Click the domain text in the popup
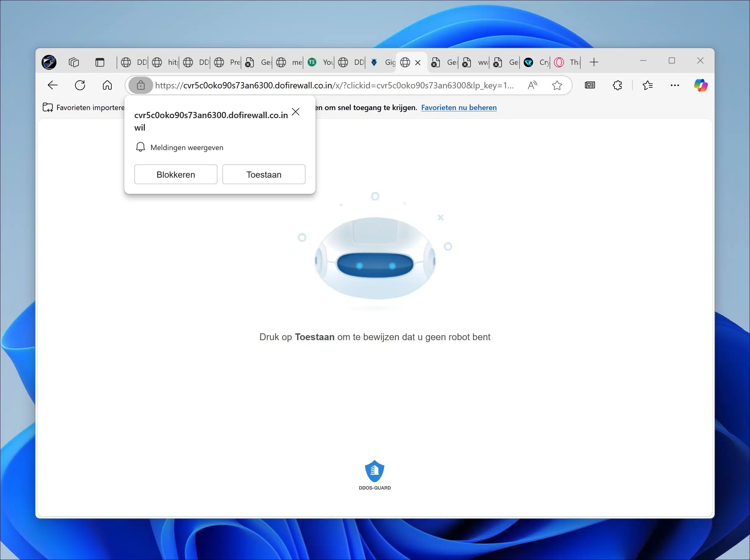This screenshot has width=750, height=560. coord(211,115)
